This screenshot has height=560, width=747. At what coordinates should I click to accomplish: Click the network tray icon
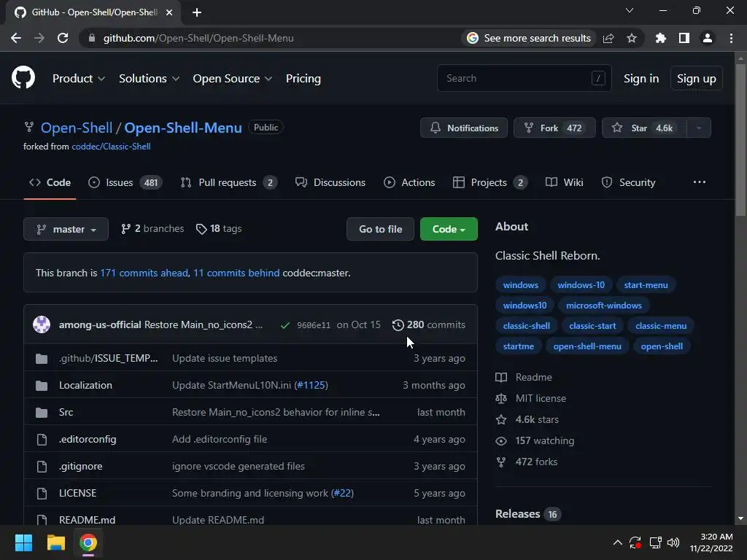click(x=656, y=542)
